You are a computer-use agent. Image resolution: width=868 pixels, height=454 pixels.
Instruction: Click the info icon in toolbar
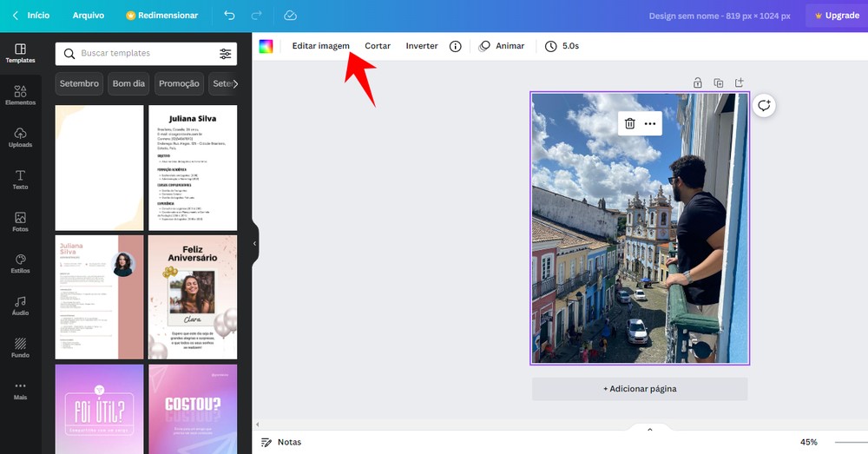455,46
